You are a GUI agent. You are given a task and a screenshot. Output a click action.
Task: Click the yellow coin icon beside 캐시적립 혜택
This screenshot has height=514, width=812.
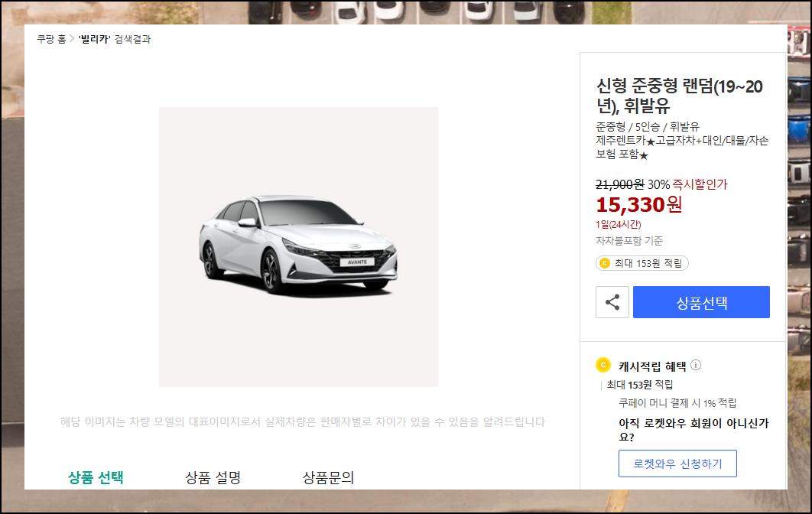point(603,366)
